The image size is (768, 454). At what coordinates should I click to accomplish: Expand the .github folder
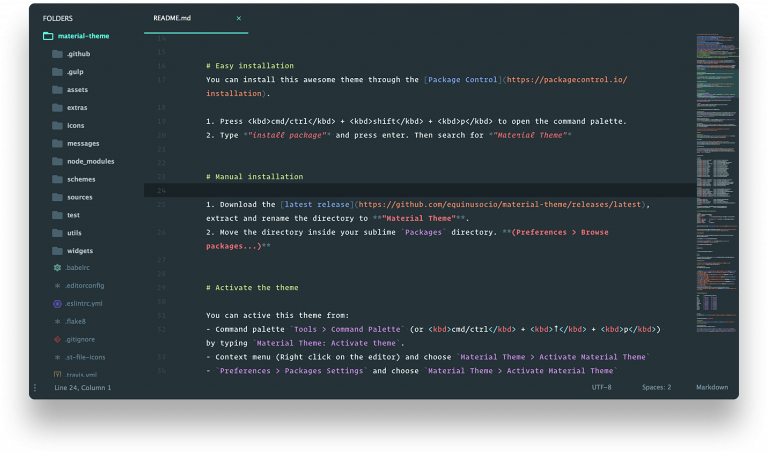(57, 54)
